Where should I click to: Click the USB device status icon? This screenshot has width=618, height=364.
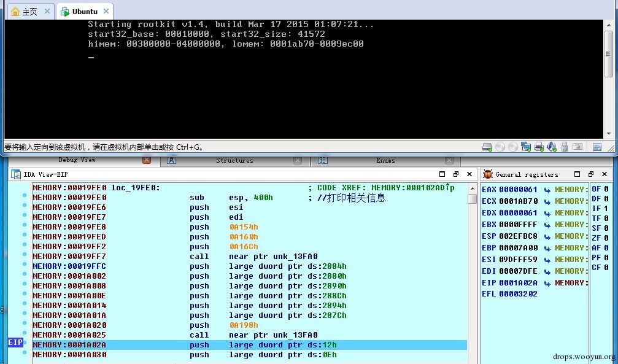point(565,147)
